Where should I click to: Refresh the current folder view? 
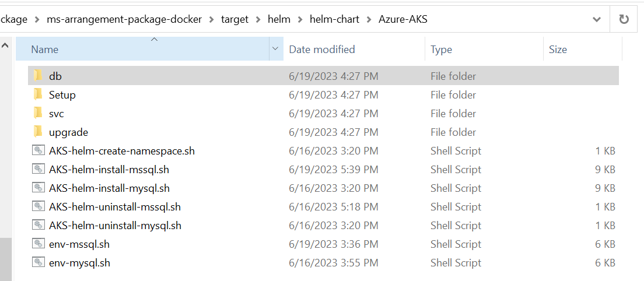(624, 19)
